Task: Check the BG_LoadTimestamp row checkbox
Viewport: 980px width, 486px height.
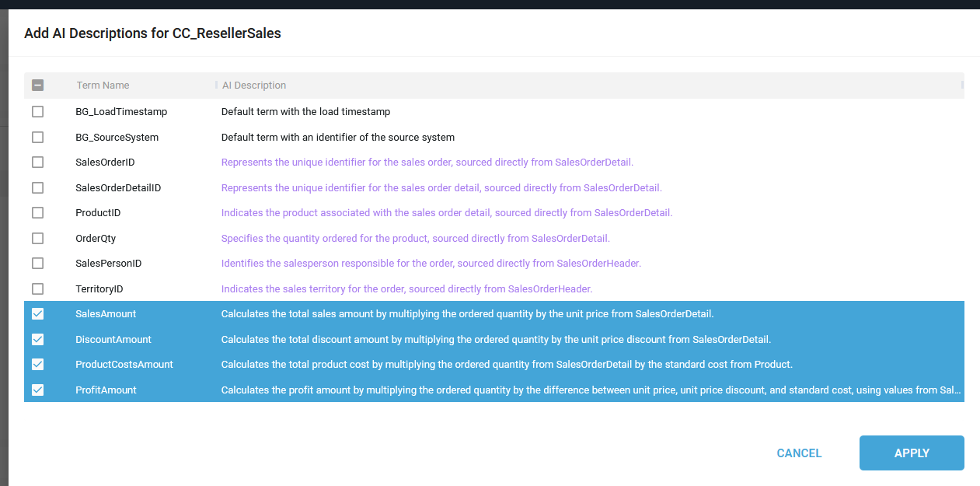Action: [x=37, y=112]
